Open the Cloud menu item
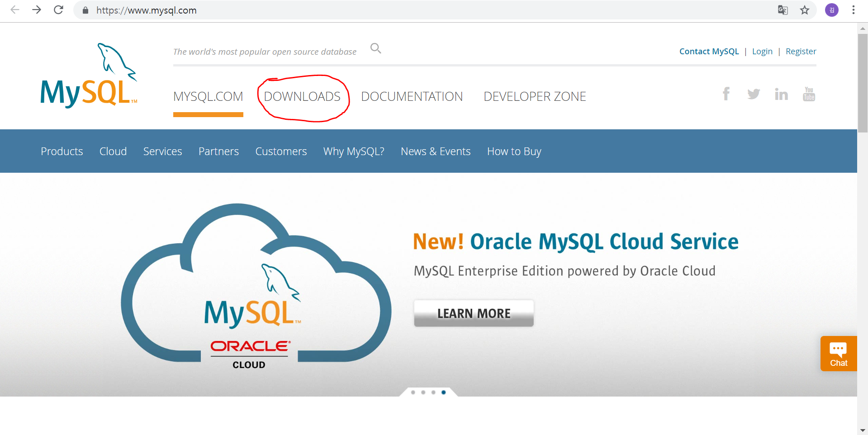The image size is (868, 435). pos(113,151)
